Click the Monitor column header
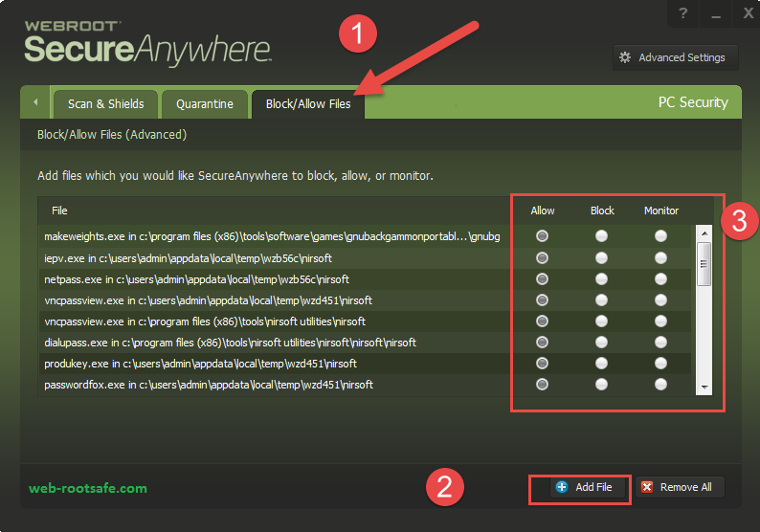 pos(661,211)
